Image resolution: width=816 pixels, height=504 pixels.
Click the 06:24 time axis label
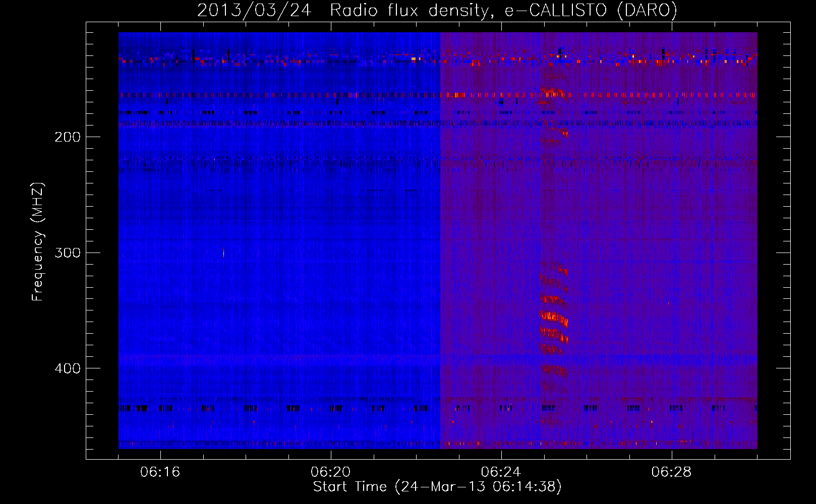point(501,472)
